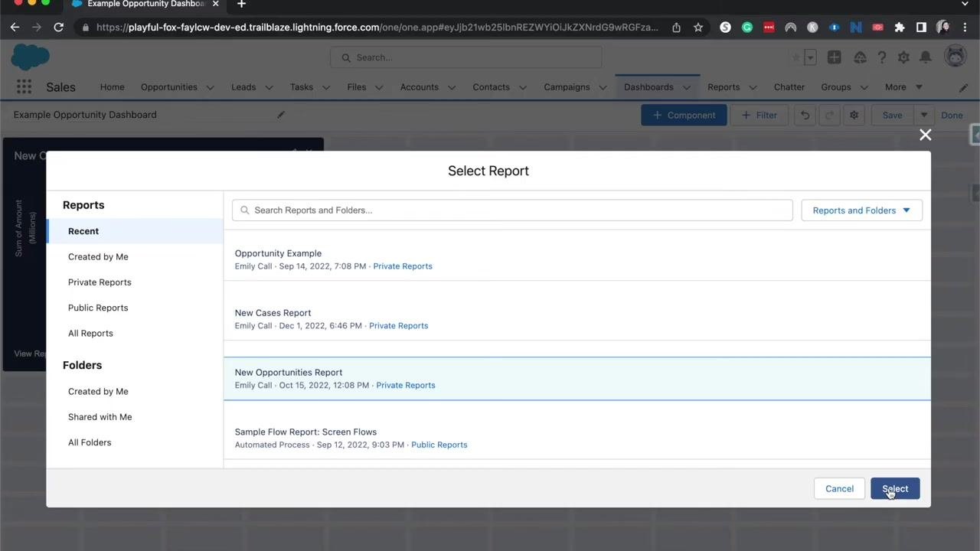The image size is (980, 551).
Task: Go to the Home tab
Action: pos(112,87)
